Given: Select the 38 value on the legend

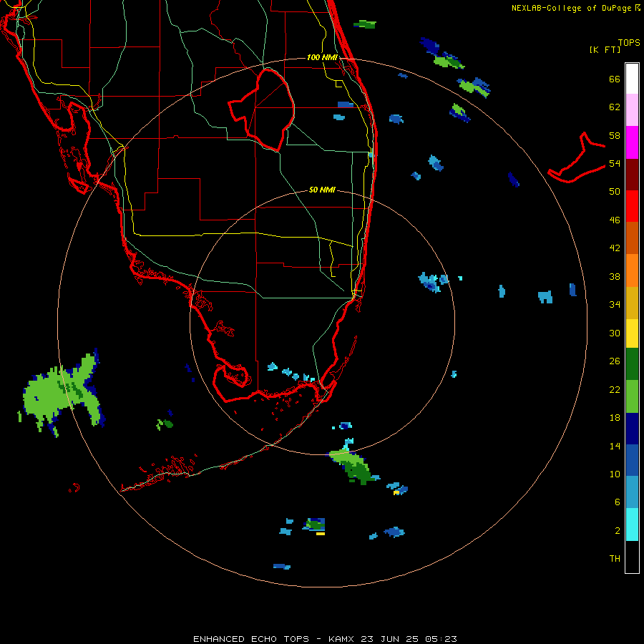Looking at the screenshot, I should 615,276.
